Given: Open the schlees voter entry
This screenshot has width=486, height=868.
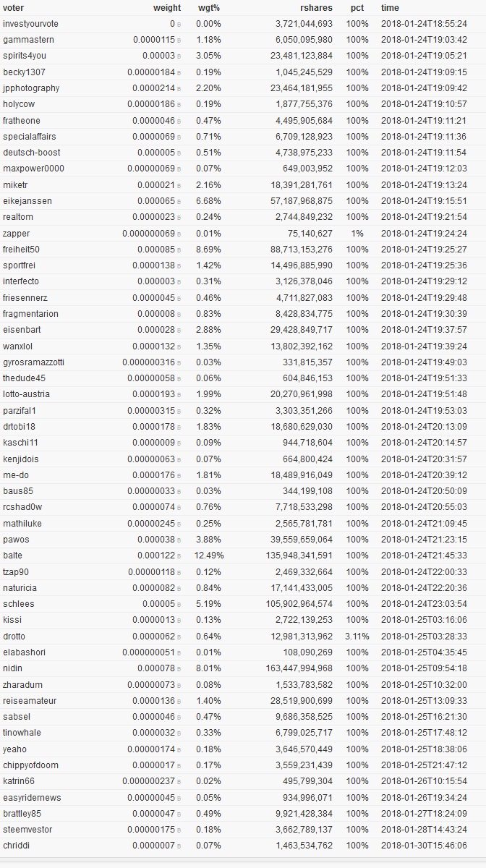Looking at the screenshot, I should 18,604.
